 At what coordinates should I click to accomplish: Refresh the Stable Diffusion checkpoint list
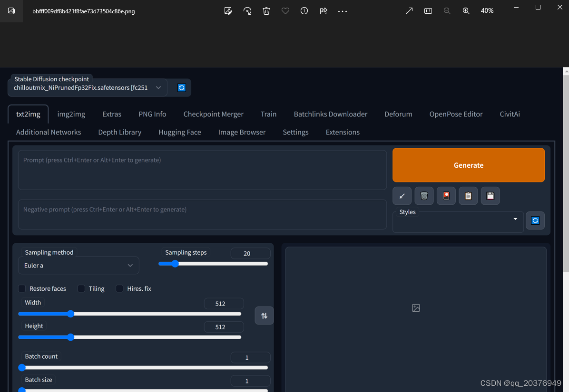tap(181, 88)
